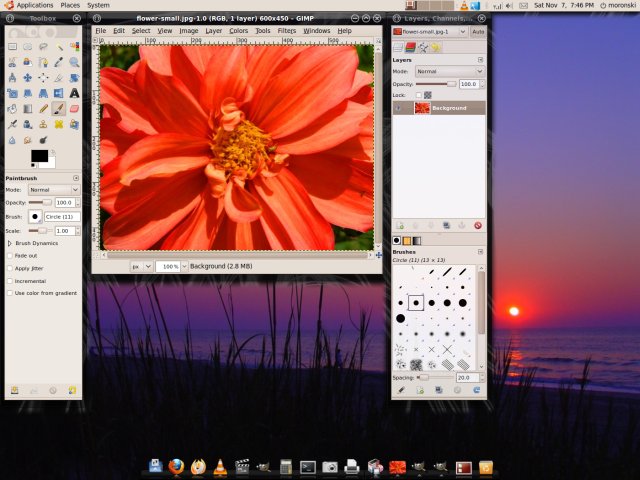Open the File menu
The height and width of the screenshot is (480, 640).
[100, 31]
